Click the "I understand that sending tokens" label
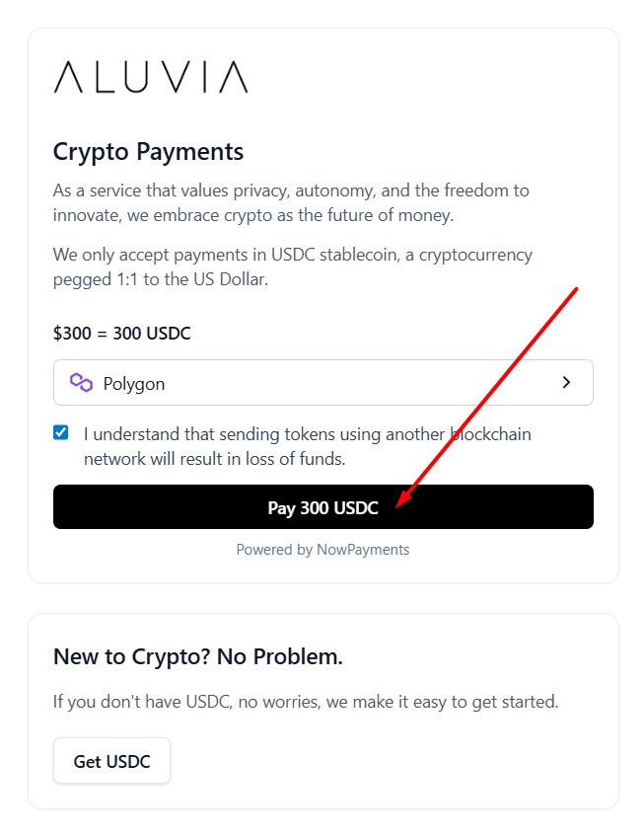 (307, 434)
